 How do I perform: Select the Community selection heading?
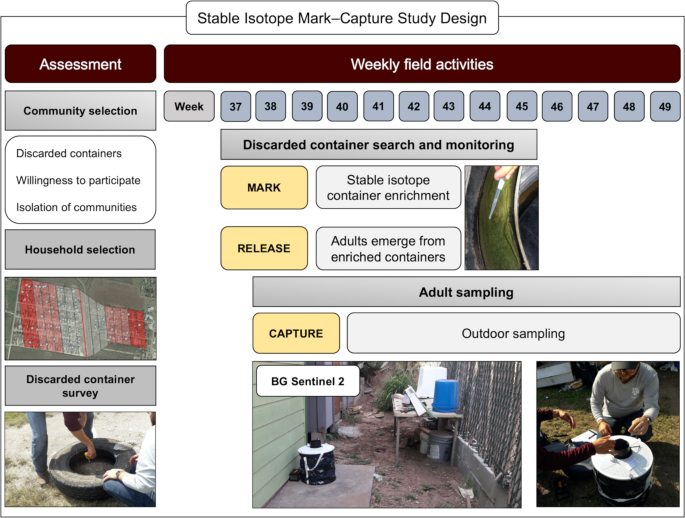[80, 111]
